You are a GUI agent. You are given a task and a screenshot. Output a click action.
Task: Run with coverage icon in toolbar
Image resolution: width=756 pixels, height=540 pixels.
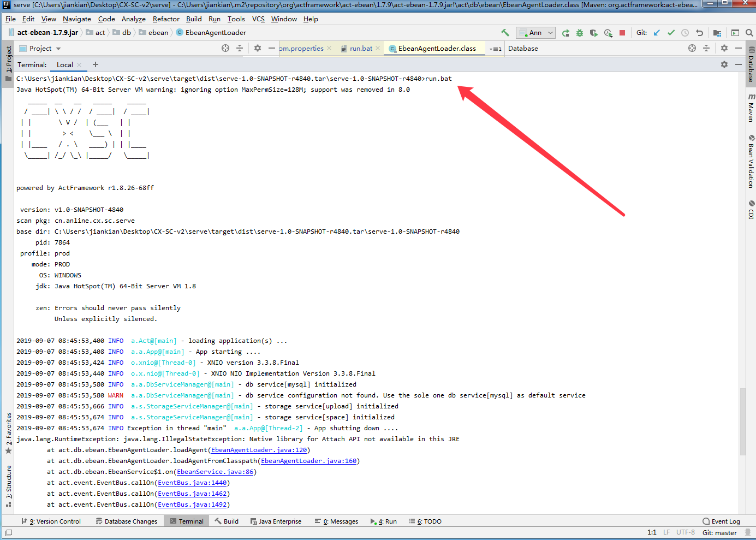point(594,33)
